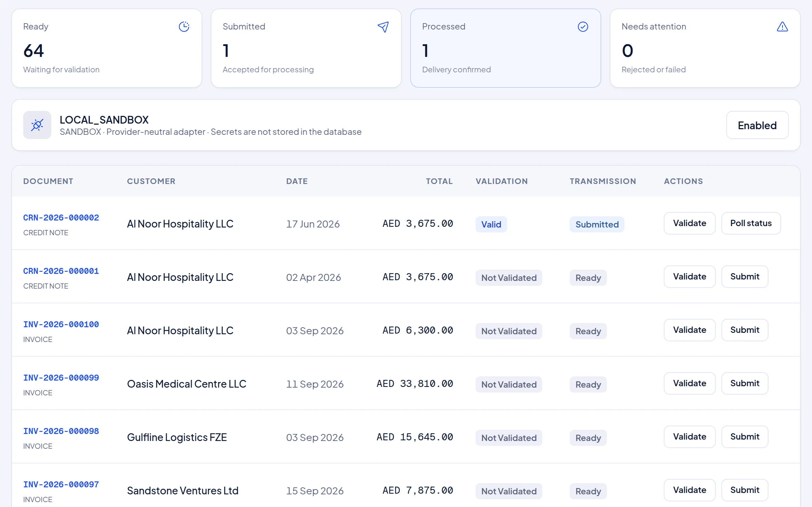812x507 pixels.
Task: Click the date 15 Sep 2026
Action: pyautogui.click(x=315, y=491)
